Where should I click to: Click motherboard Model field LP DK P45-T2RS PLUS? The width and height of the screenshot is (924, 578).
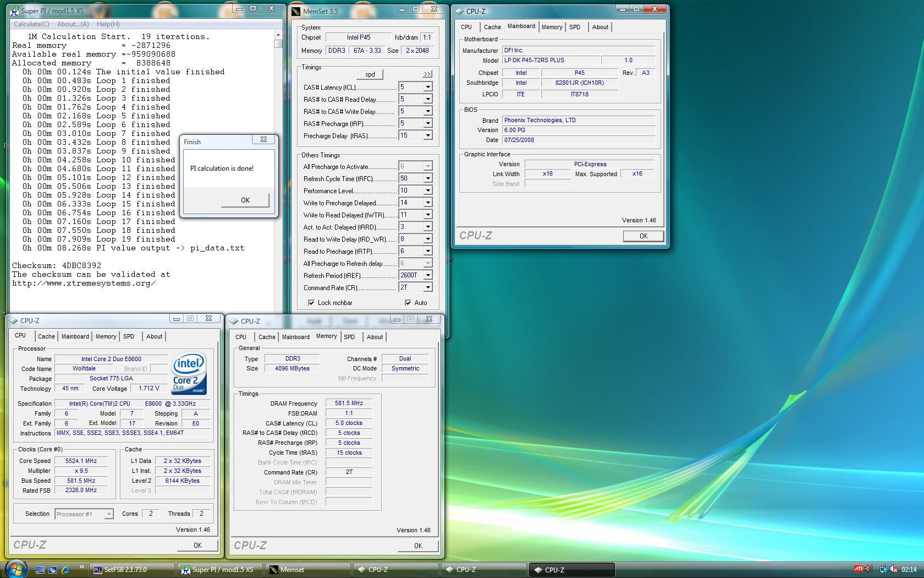click(550, 61)
